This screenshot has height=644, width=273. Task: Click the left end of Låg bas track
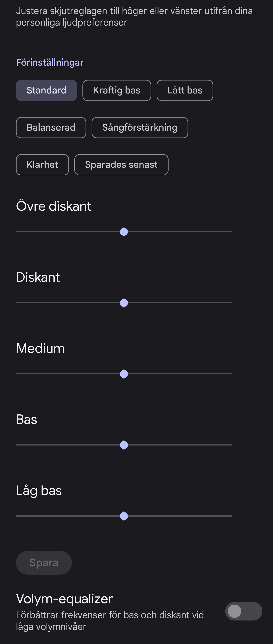point(18,516)
